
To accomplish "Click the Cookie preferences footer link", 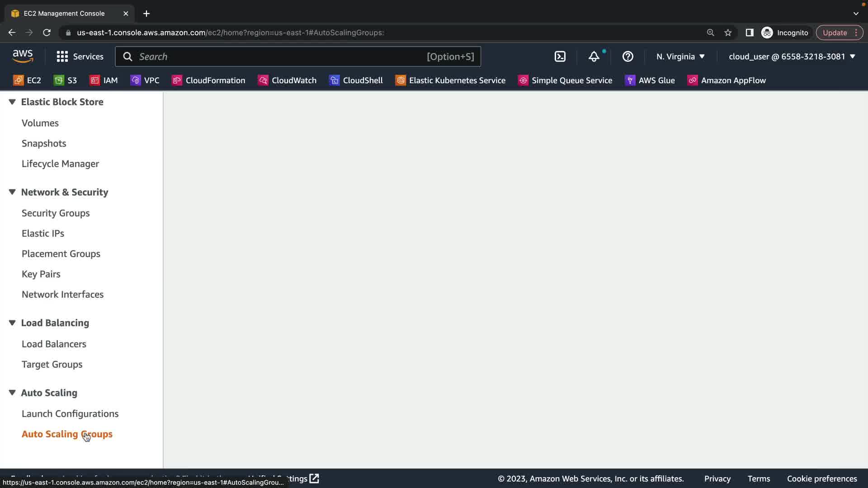I will 821,479.
